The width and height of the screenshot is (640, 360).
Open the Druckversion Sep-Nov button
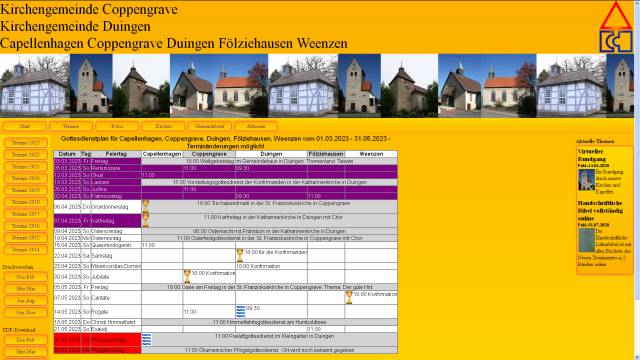point(26,312)
